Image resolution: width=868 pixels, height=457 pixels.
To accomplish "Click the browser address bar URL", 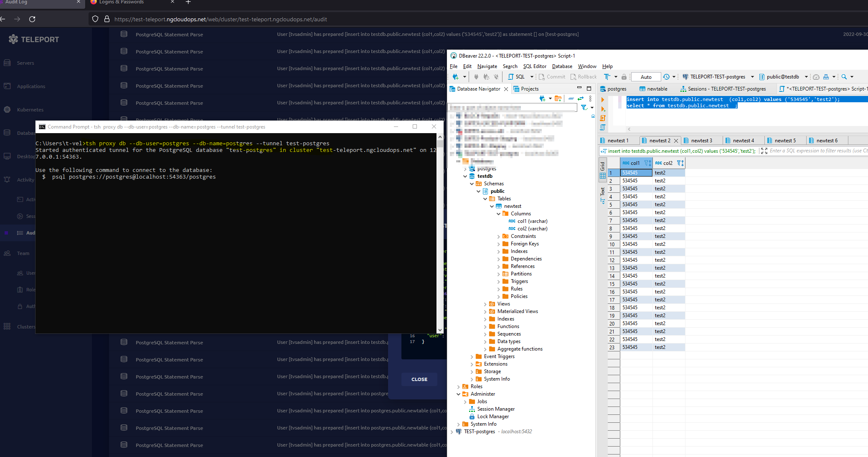I will [221, 19].
